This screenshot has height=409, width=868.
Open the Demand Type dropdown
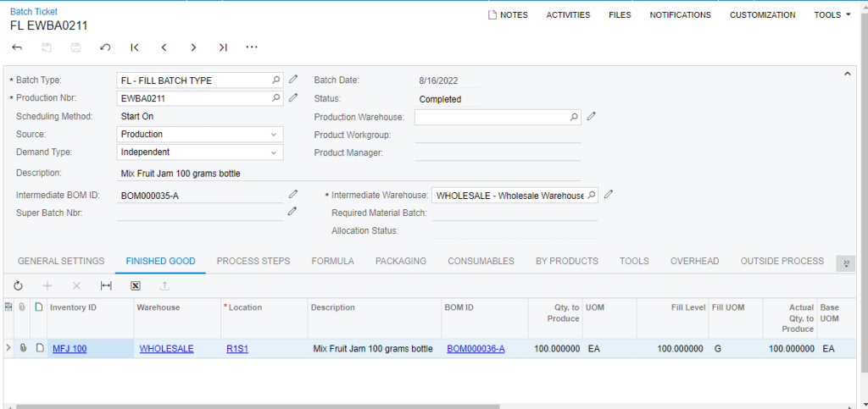(274, 152)
